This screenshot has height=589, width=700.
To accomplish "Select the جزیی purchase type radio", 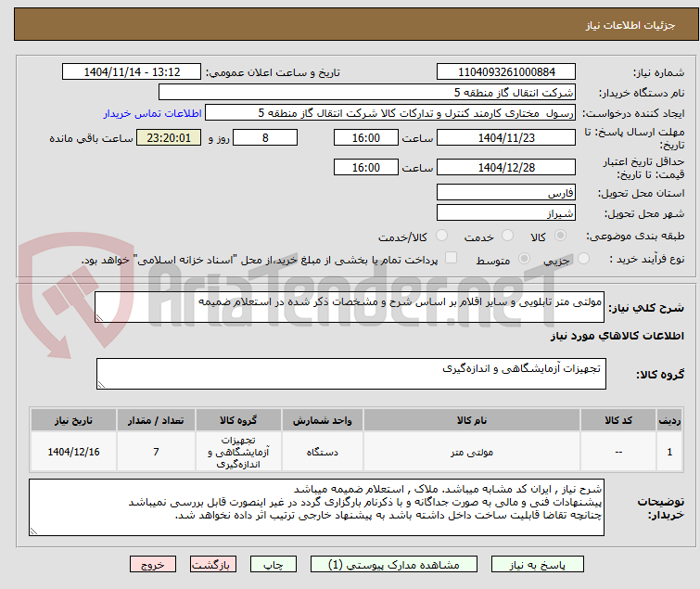I will click(x=583, y=259).
